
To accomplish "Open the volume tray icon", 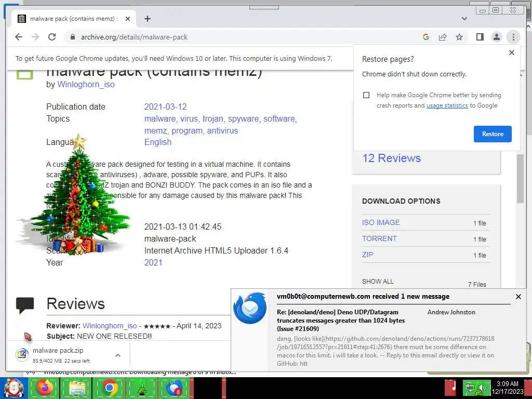I will click(x=482, y=388).
